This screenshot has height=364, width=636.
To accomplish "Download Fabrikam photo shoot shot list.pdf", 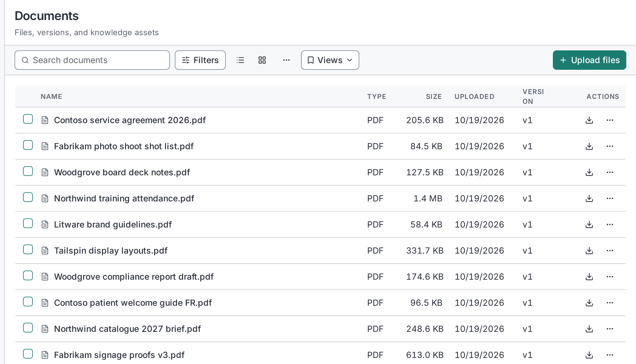I will pos(589,146).
